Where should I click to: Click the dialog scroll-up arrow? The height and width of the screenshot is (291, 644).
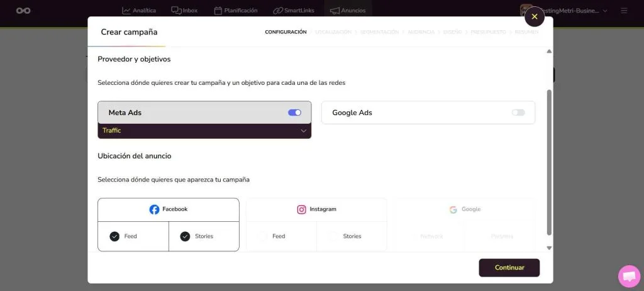[x=549, y=52]
